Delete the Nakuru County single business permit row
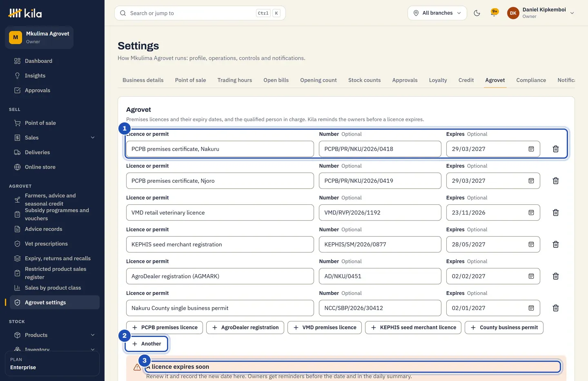The width and height of the screenshot is (588, 381). click(555, 308)
